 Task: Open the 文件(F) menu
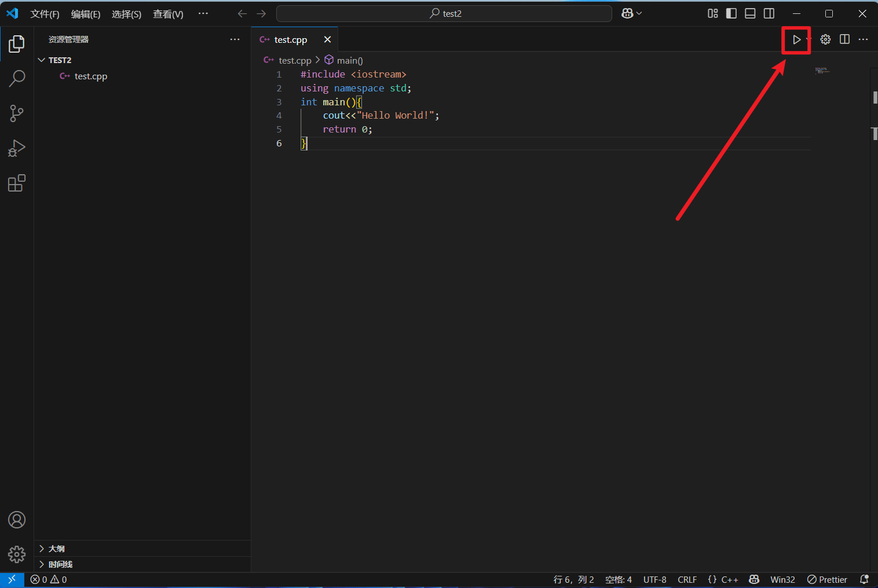[x=45, y=14]
